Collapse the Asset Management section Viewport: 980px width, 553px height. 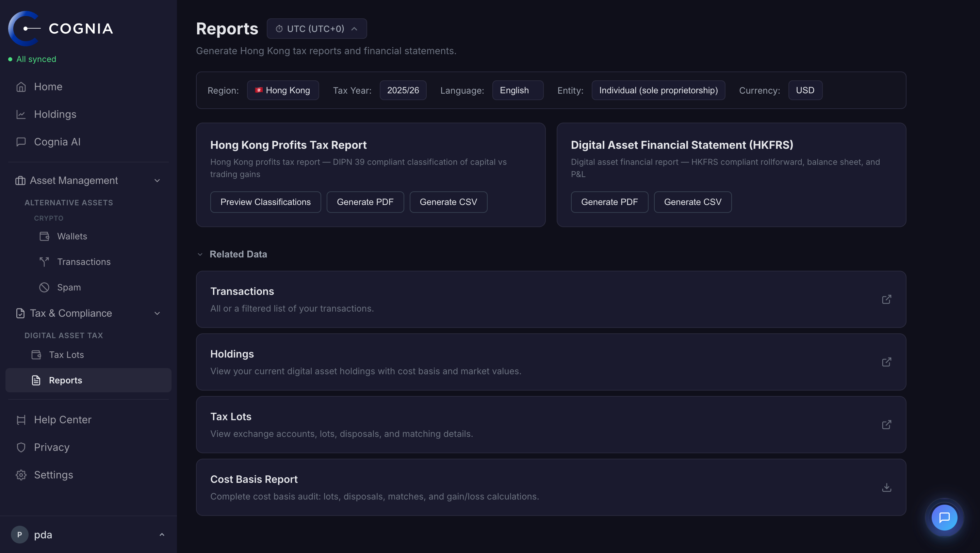(x=88, y=180)
